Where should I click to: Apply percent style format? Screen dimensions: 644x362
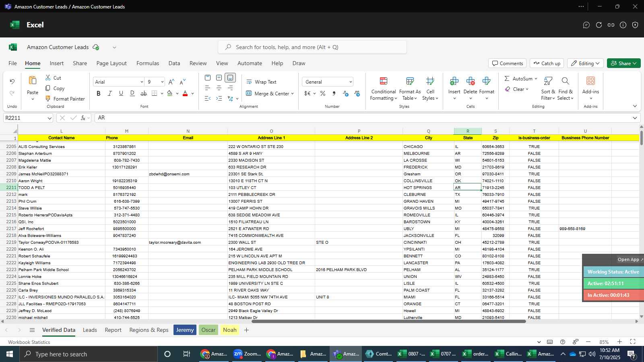323,93
